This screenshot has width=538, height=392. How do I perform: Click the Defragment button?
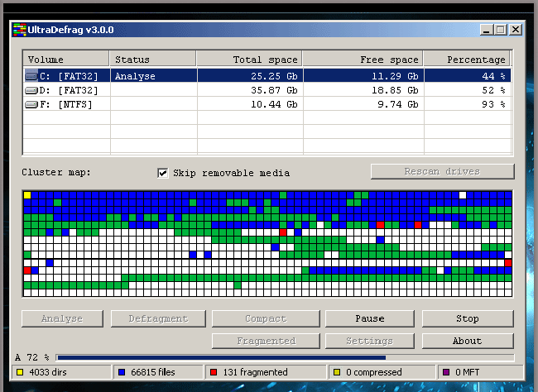(x=158, y=318)
